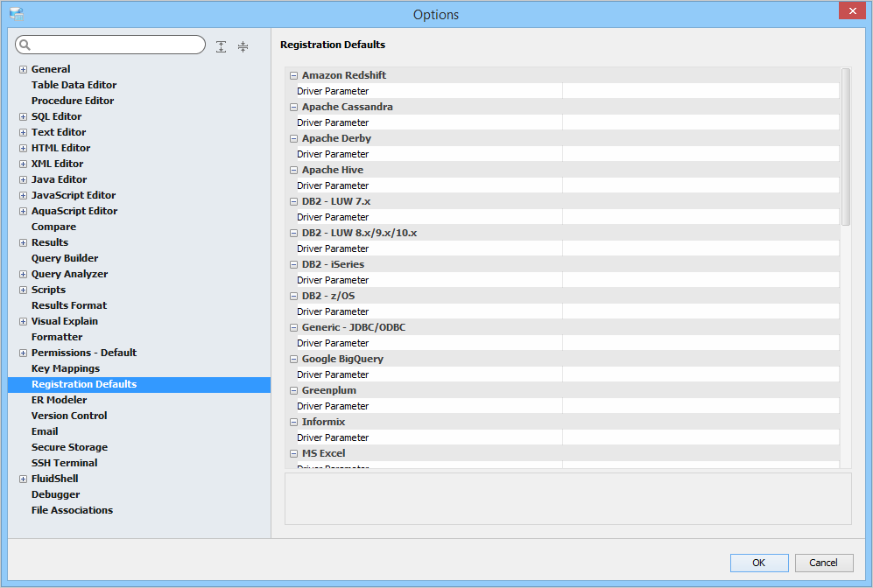Screen dimensions: 873x588
Task: Collapse the Apache Hive group
Action: pos(293,171)
